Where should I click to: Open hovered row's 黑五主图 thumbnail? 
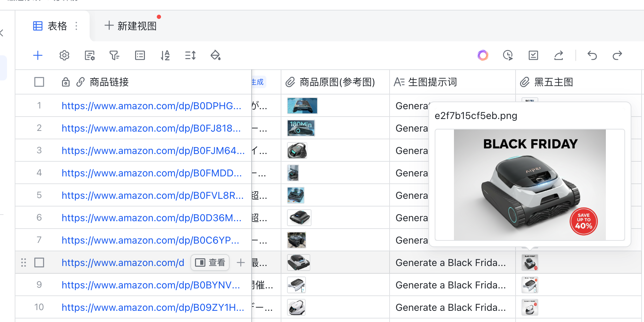pos(530,262)
